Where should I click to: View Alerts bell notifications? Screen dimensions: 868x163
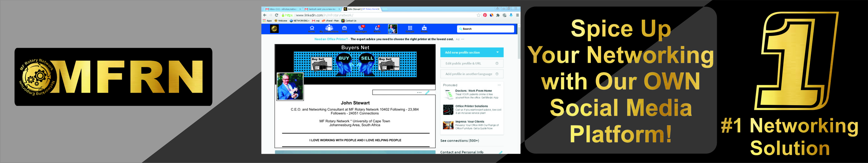pyautogui.click(x=377, y=29)
